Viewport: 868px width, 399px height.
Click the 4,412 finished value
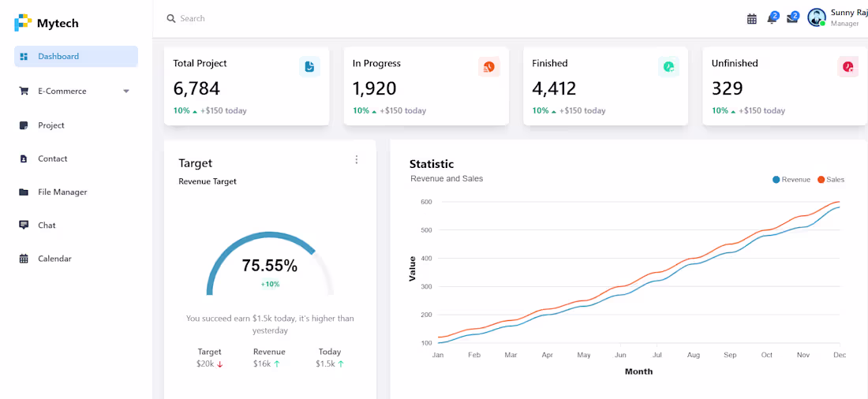point(554,88)
